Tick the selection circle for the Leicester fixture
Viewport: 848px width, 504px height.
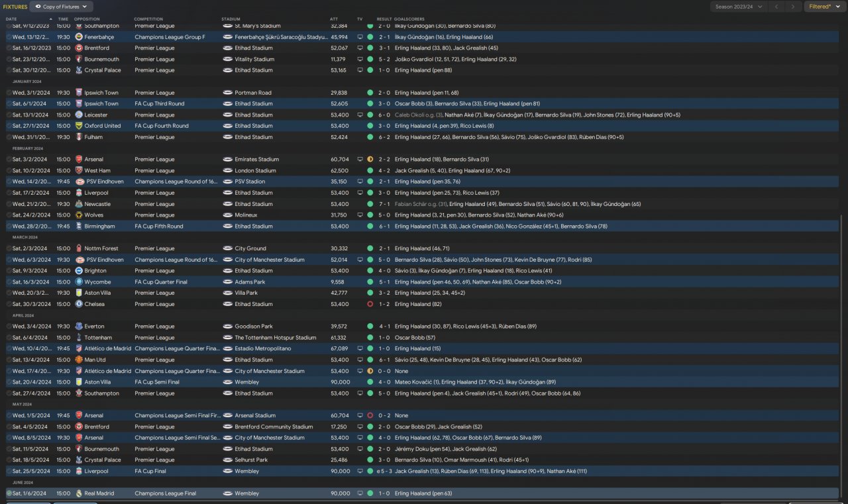(9, 115)
